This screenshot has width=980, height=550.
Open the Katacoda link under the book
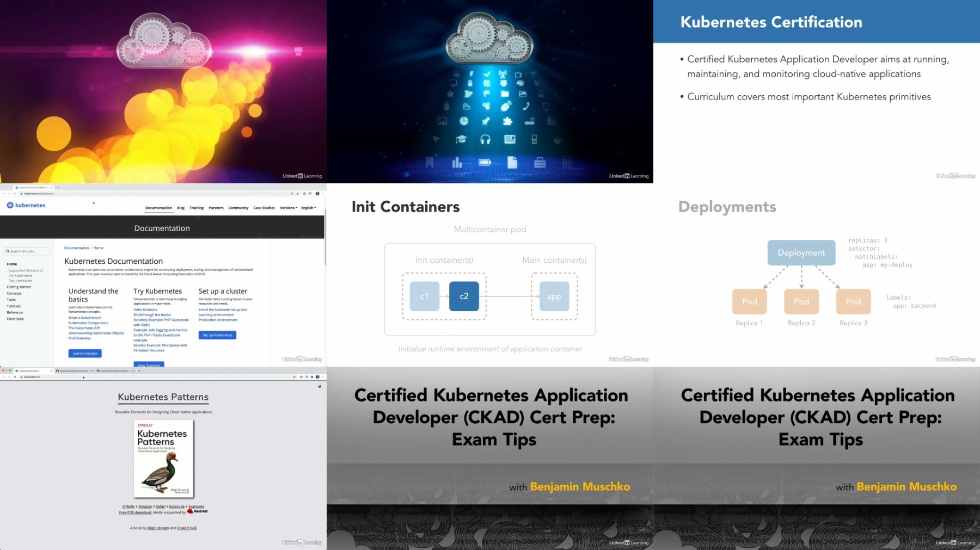[177, 506]
